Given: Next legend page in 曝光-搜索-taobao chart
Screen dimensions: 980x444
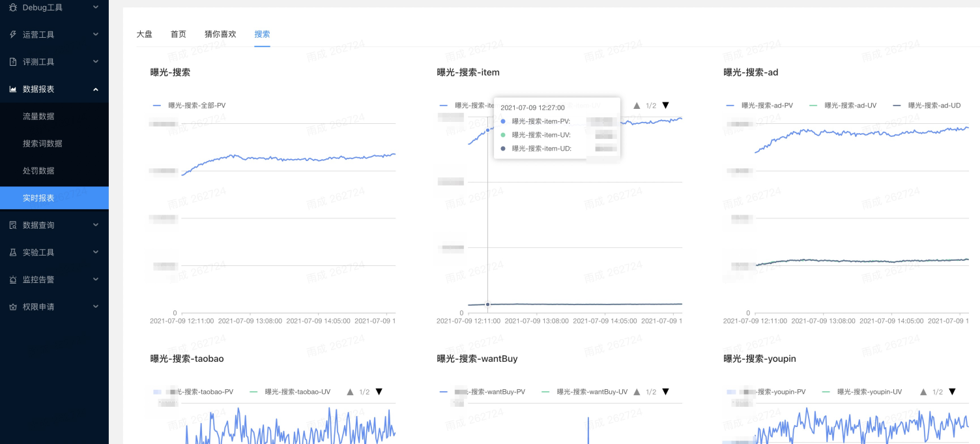Looking at the screenshot, I should (x=379, y=392).
